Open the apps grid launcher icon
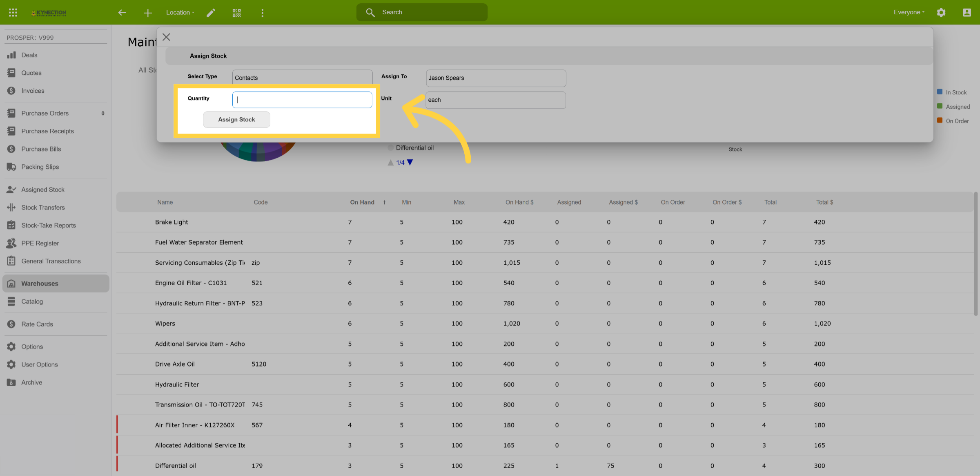This screenshot has height=476, width=980. click(13, 13)
